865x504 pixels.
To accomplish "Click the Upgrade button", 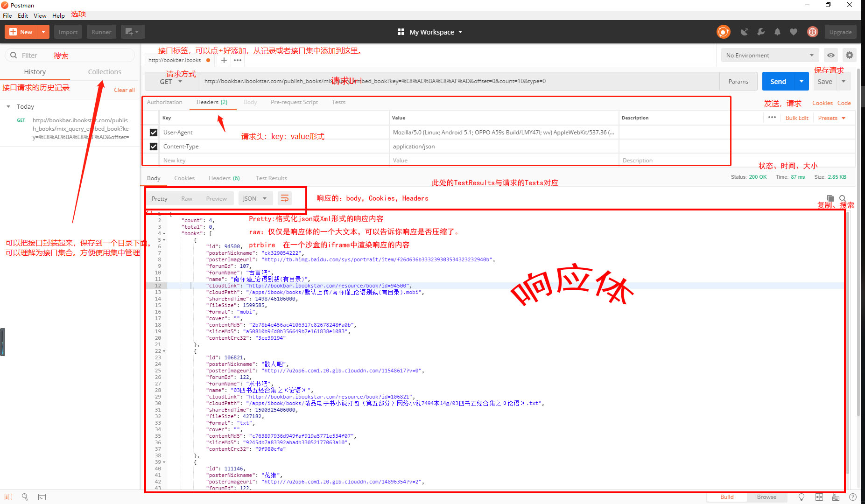I will [x=840, y=32].
